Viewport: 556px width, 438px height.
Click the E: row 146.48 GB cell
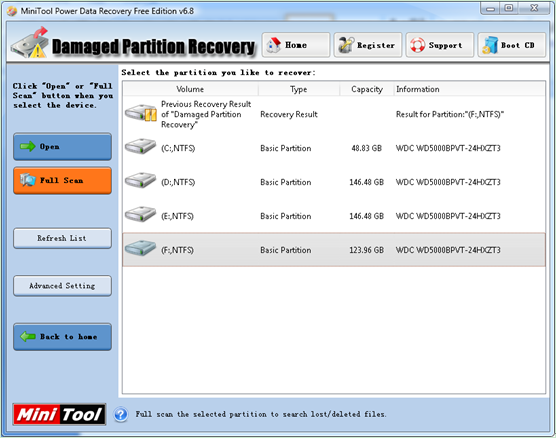click(367, 216)
